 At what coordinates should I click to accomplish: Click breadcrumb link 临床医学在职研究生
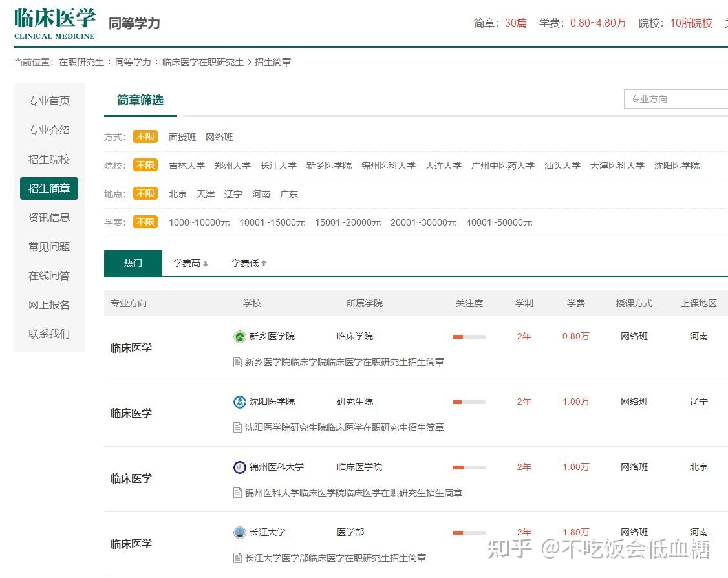coord(203,62)
